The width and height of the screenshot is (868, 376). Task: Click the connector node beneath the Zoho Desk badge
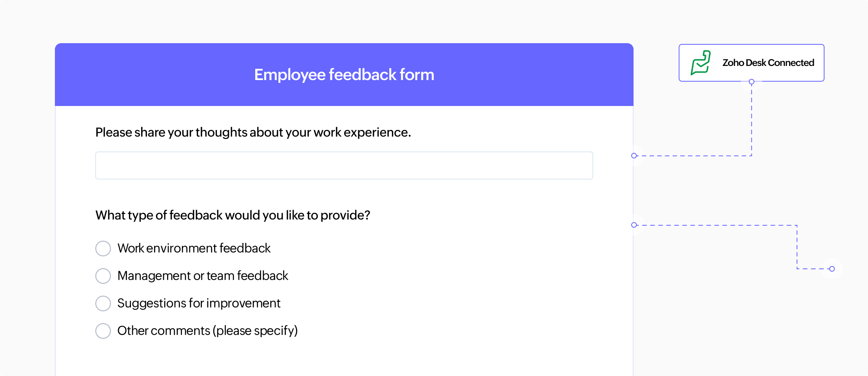(751, 82)
